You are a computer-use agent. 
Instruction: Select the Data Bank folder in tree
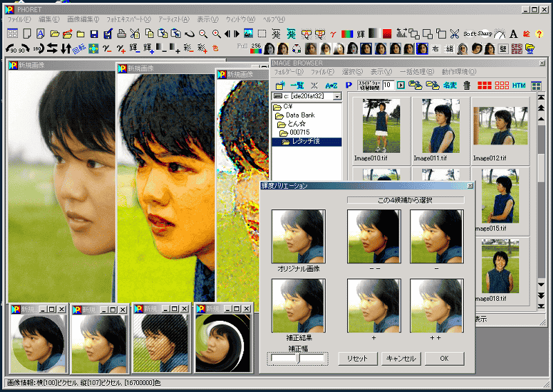coord(295,115)
